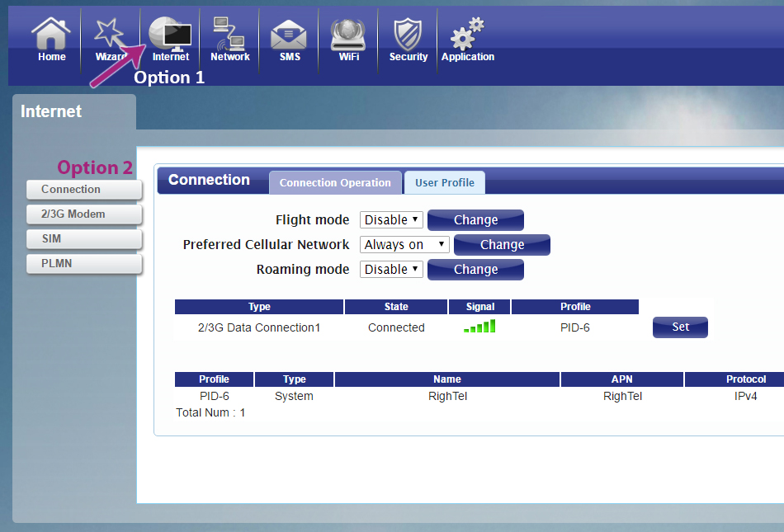Open the Network computers icon
Screen dimensions: 784x532
click(229, 40)
